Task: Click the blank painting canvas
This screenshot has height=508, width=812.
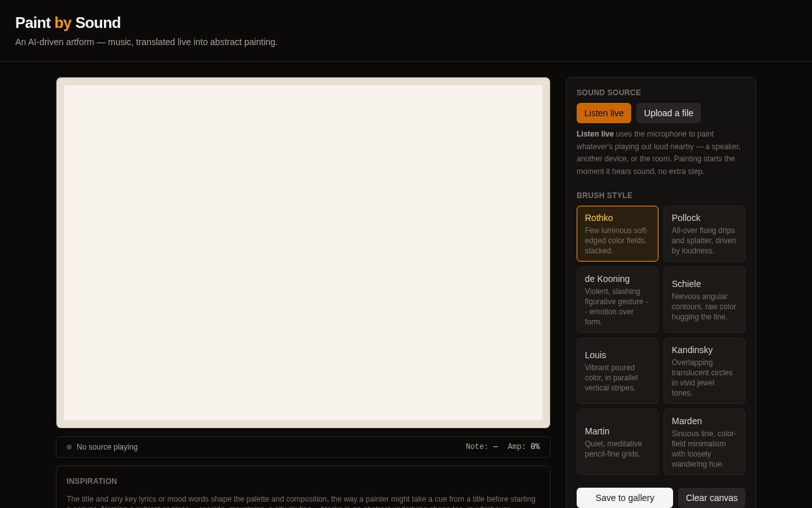Action: (303, 253)
